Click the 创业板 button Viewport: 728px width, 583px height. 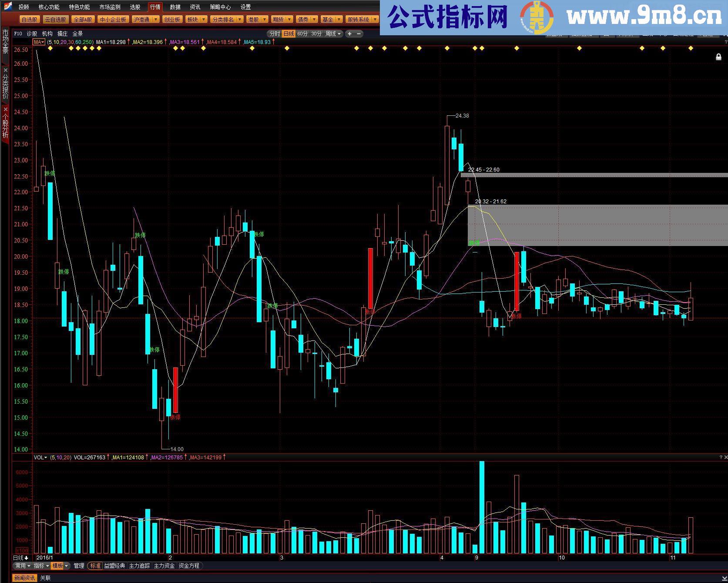pyautogui.click(x=172, y=20)
